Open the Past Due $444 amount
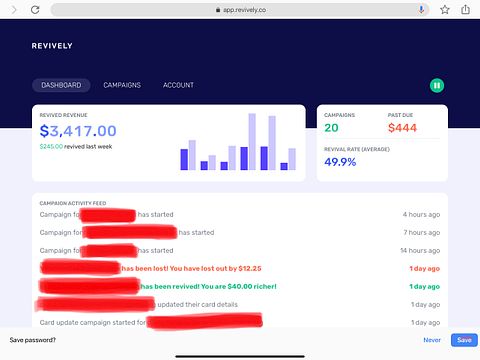 (x=402, y=128)
